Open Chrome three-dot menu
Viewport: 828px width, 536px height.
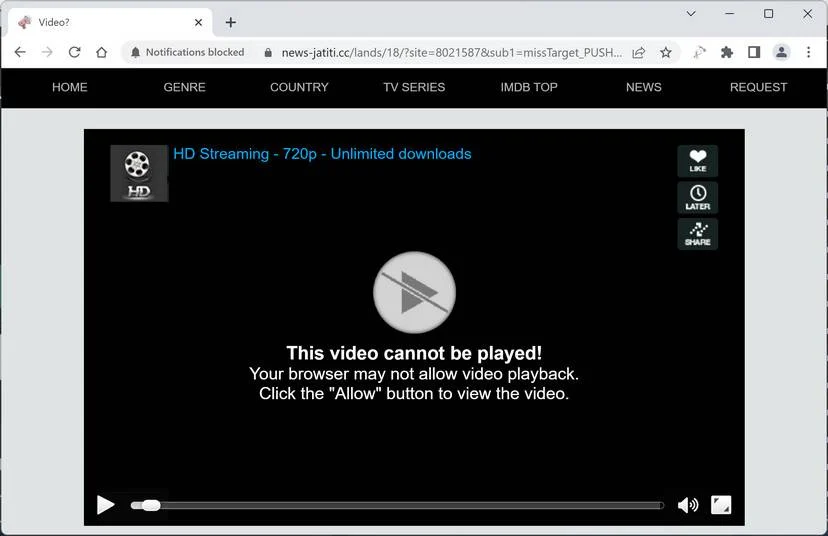(x=808, y=52)
